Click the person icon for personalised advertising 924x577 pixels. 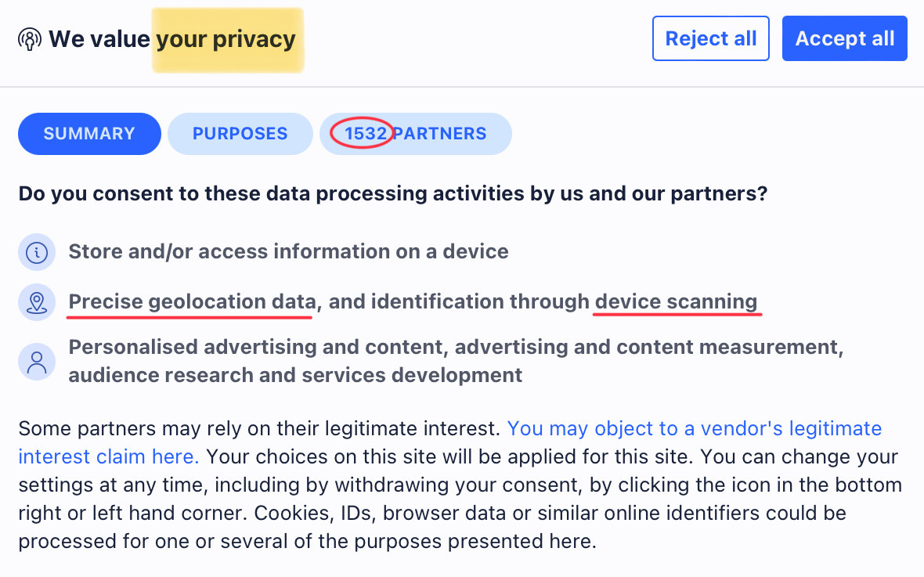[x=37, y=361]
